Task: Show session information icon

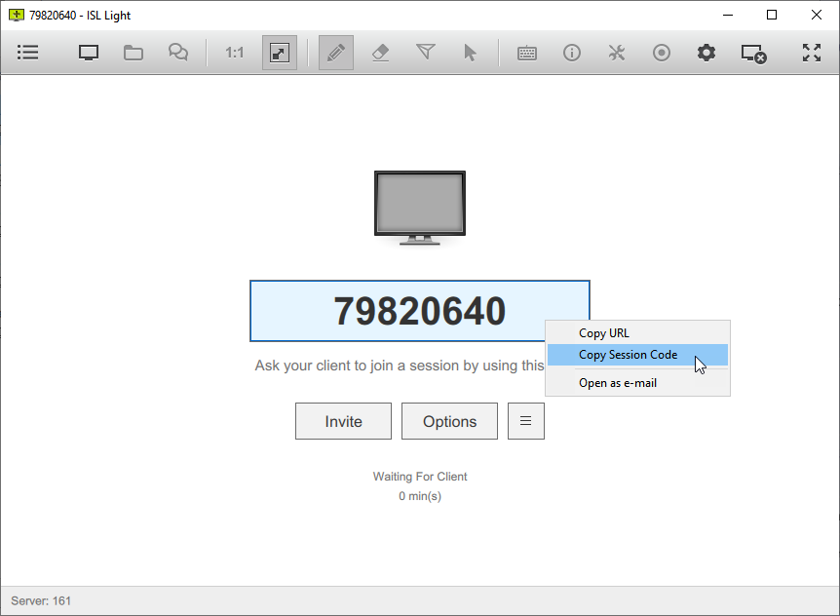Action: pos(572,53)
